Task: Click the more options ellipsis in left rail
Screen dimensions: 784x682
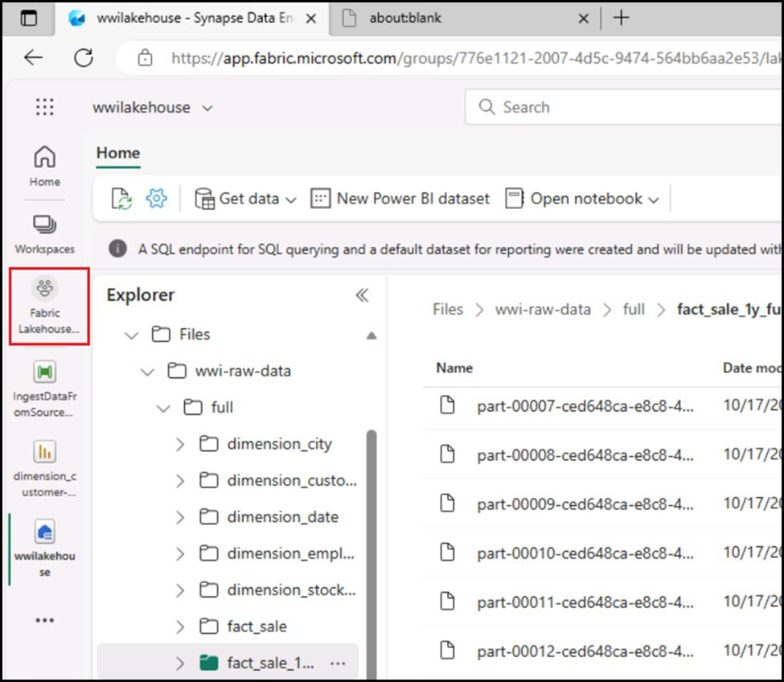Action: pyautogui.click(x=44, y=621)
